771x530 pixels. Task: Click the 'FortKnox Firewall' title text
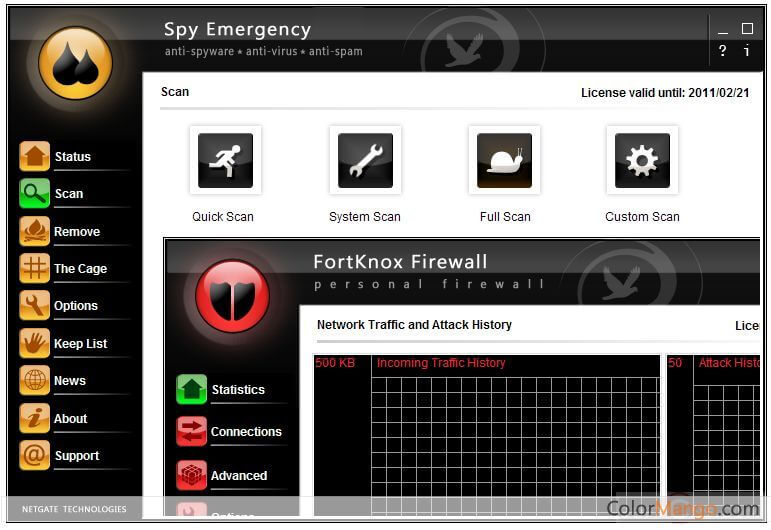400,262
